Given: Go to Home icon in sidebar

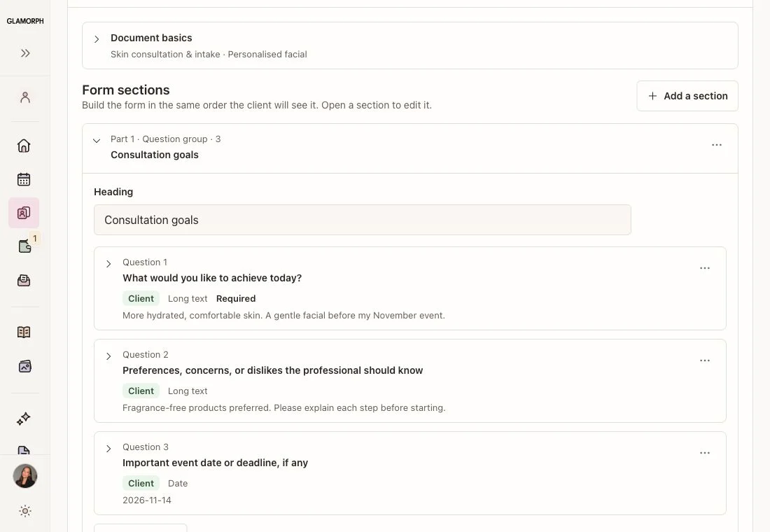Looking at the screenshot, I should click(24, 146).
